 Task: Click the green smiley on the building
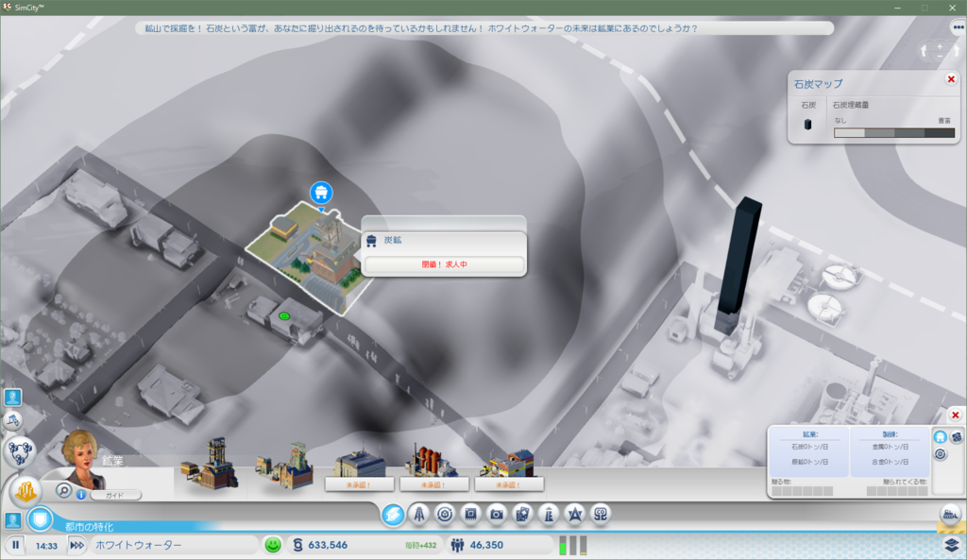click(284, 315)
